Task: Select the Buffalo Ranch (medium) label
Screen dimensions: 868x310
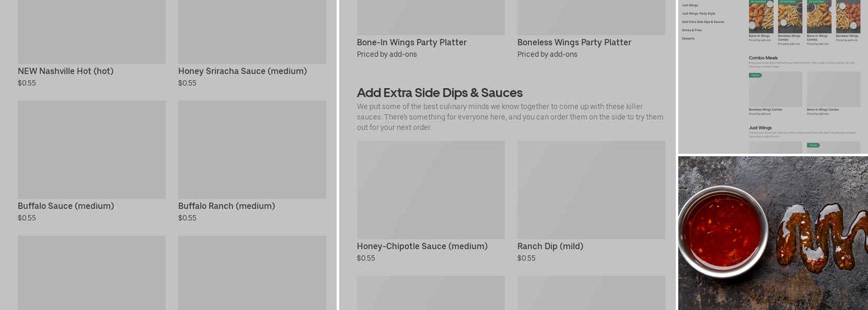Action: (x=226, y=206)
